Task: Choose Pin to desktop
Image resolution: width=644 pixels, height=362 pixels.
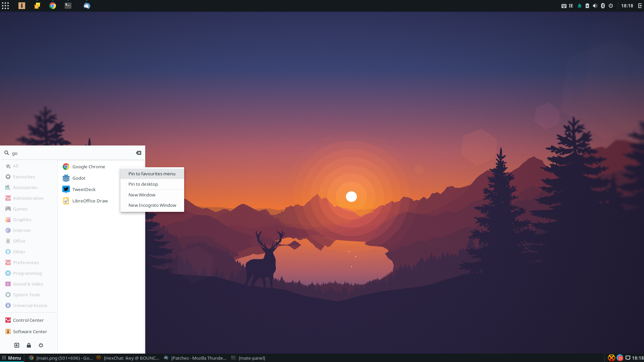Action: (x=152, y=184)
